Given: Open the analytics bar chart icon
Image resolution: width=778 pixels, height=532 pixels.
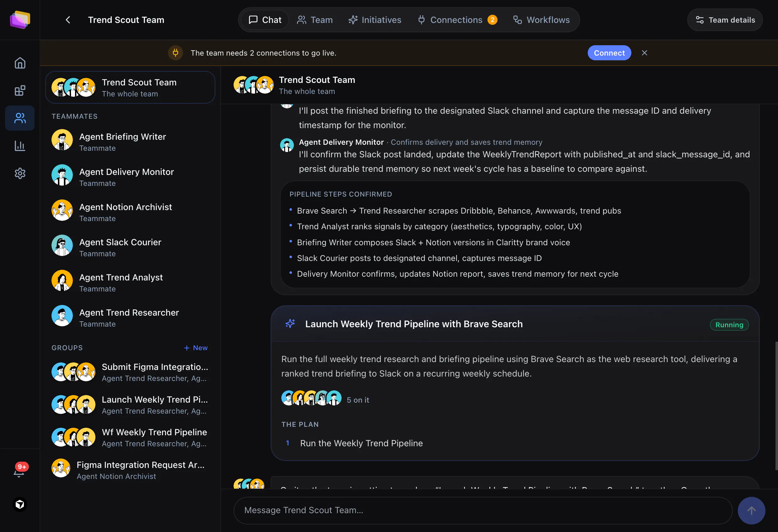Looking at the screenshot, I should tap(20, 146).
